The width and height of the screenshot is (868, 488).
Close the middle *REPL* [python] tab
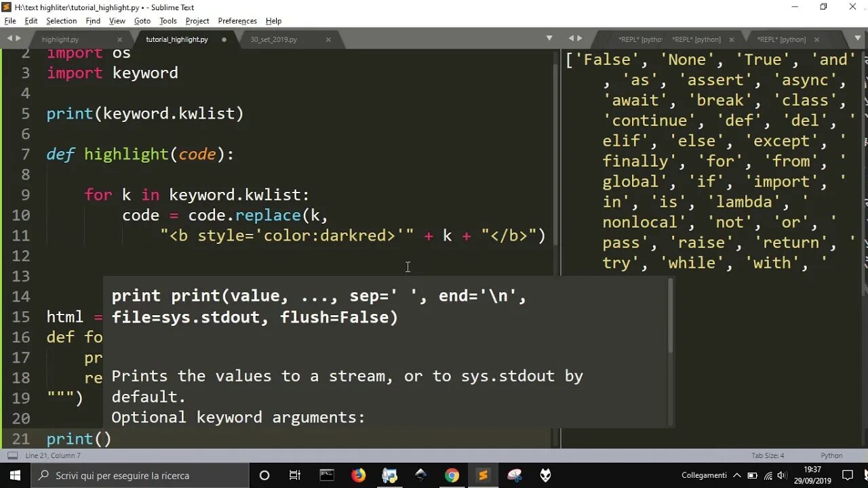coord(732,39)
